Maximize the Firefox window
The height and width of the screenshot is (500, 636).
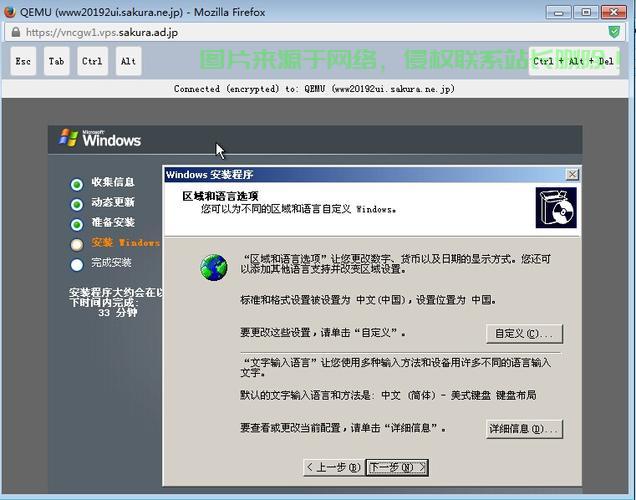pyautogui.click(x=586, y=11)
